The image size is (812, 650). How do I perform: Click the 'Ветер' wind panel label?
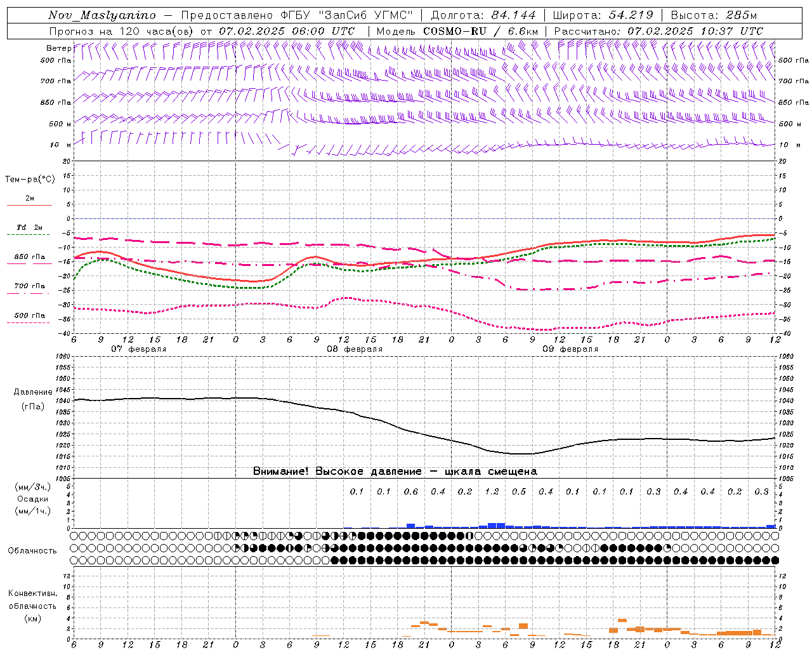coord(58,48)
